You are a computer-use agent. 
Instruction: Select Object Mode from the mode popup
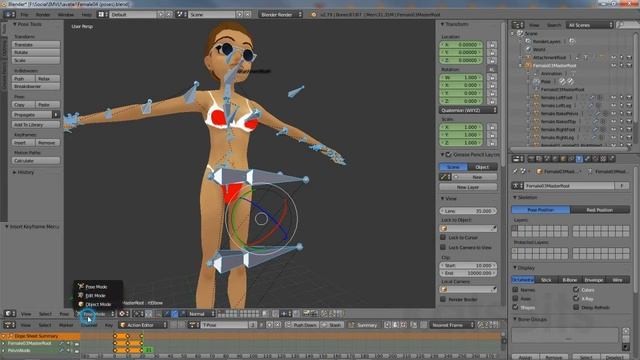(x=98, y=304)
